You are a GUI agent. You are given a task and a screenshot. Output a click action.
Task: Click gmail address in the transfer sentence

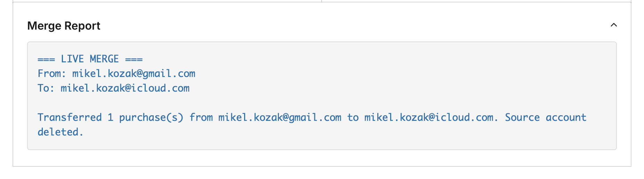click(x=280, y=117)
